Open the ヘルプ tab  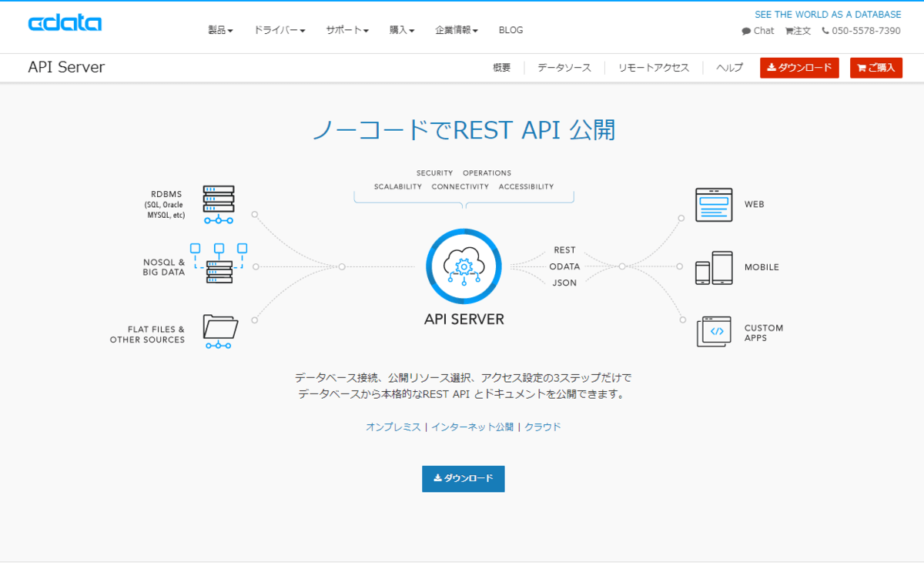tap(729, 68)
